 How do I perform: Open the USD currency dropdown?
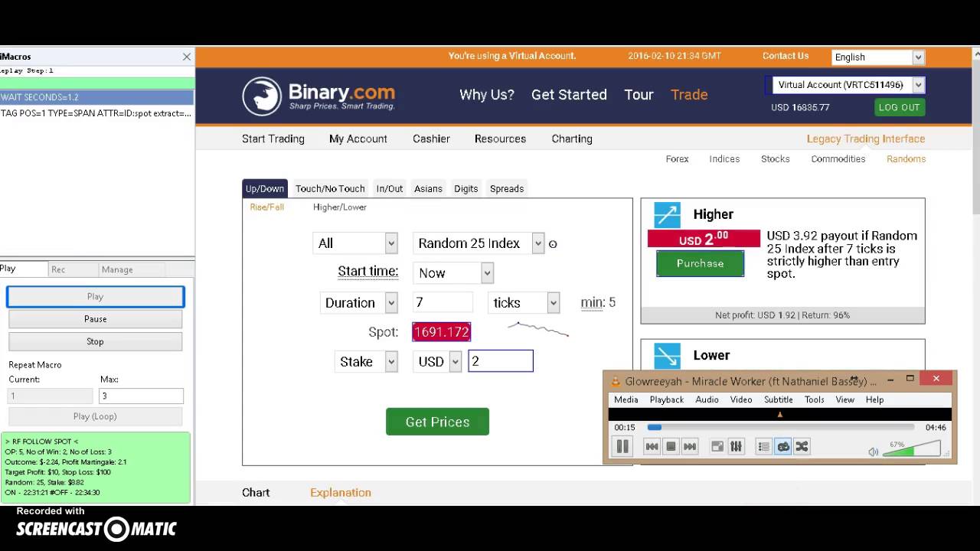coord(437,362)
